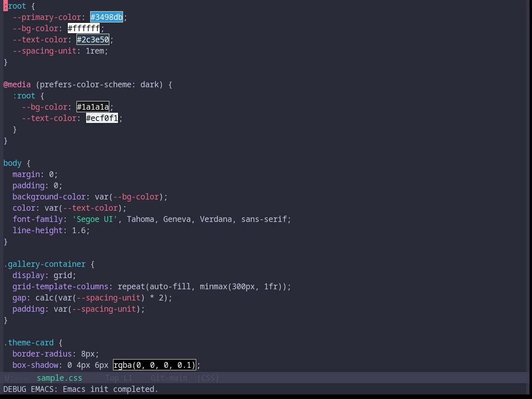532x399 pixels.
Task: Click the #3498db primary color swatch
Action: tap(107, 17)
